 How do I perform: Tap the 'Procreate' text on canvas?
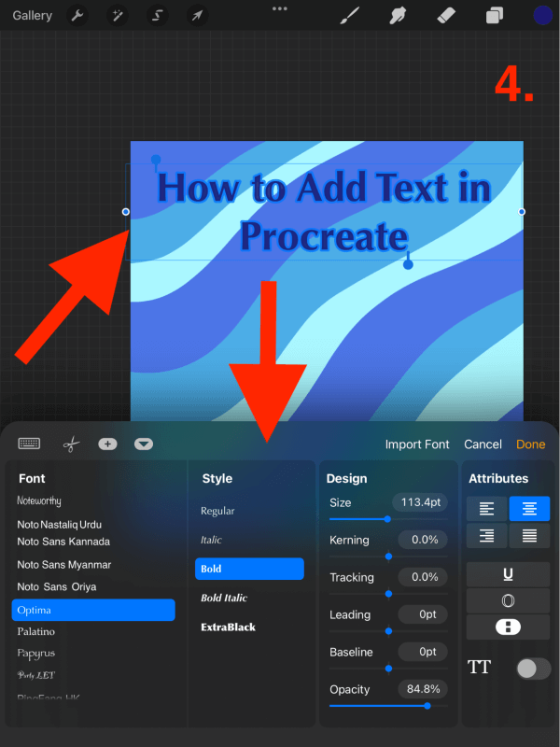point(324,237)
